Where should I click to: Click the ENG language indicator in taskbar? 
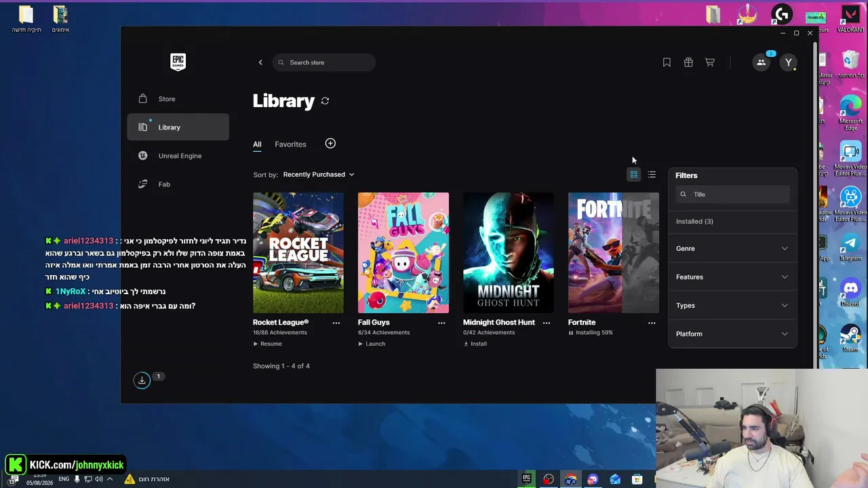point(64,479)
